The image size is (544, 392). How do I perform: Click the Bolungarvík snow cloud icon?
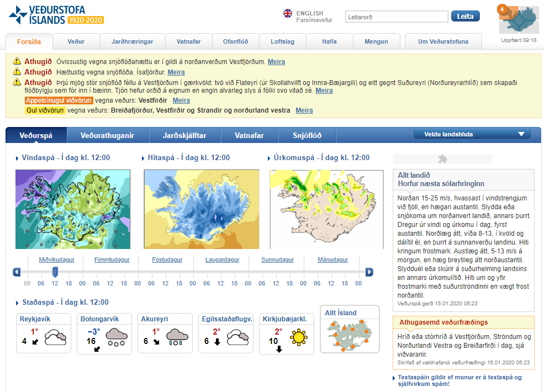(116, 337)
